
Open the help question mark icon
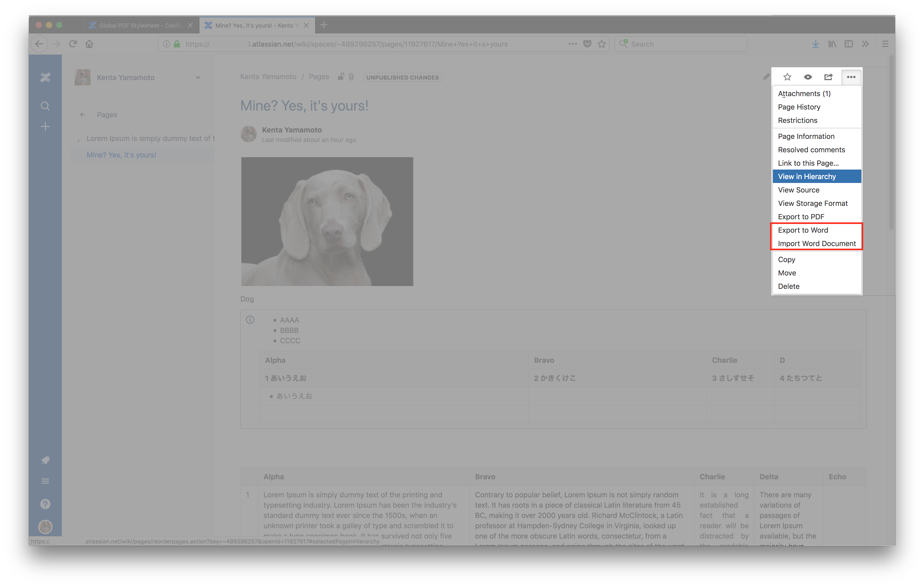click(45, 504)
